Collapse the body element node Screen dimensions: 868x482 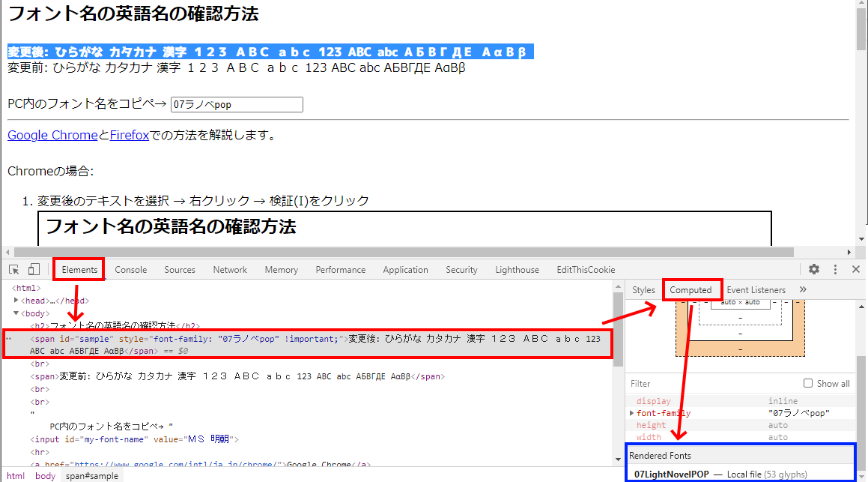click(x=16, y=313)
